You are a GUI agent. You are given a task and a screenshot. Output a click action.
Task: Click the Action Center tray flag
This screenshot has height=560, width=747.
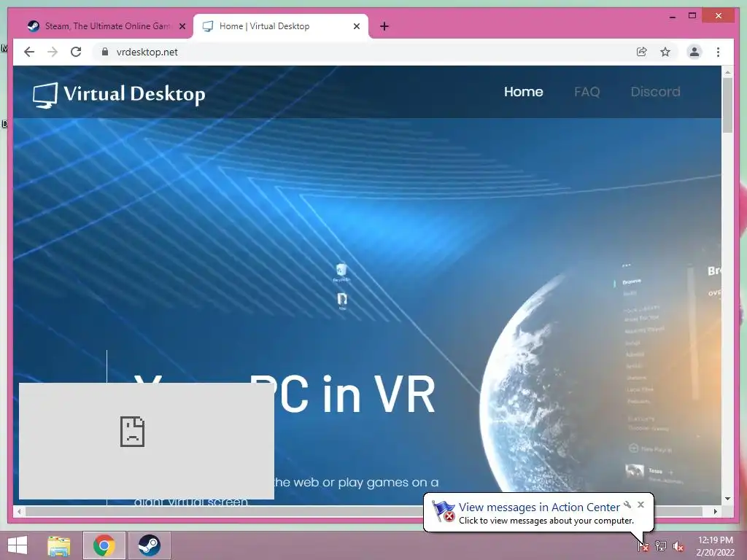[643, 545]
